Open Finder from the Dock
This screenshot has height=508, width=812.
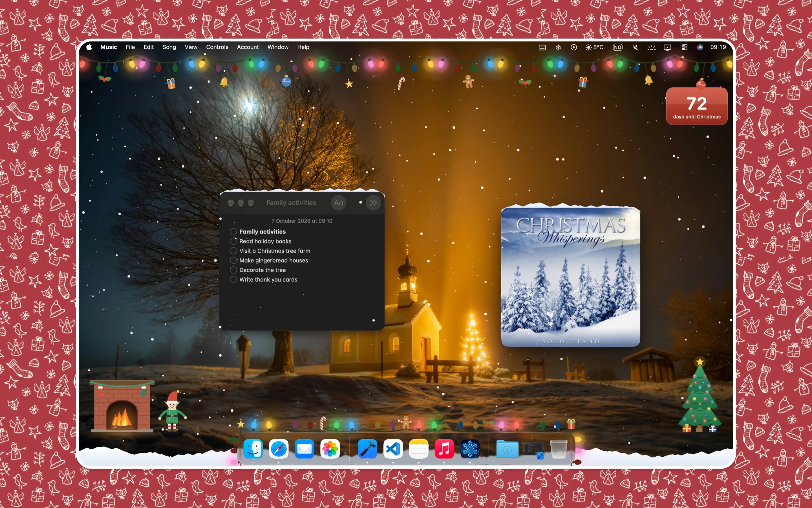click(253, 449)
